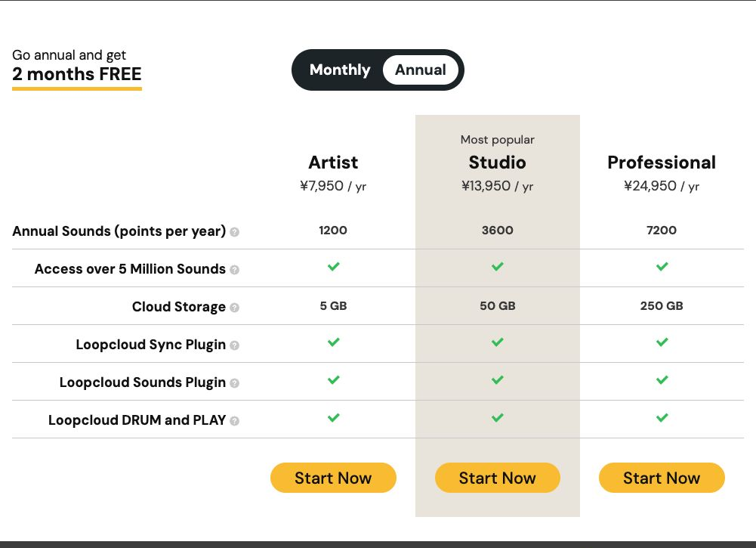756x548 pixels.
Task: Click the Studio ¥13,950 / yr price
Action: pos(498,186)
